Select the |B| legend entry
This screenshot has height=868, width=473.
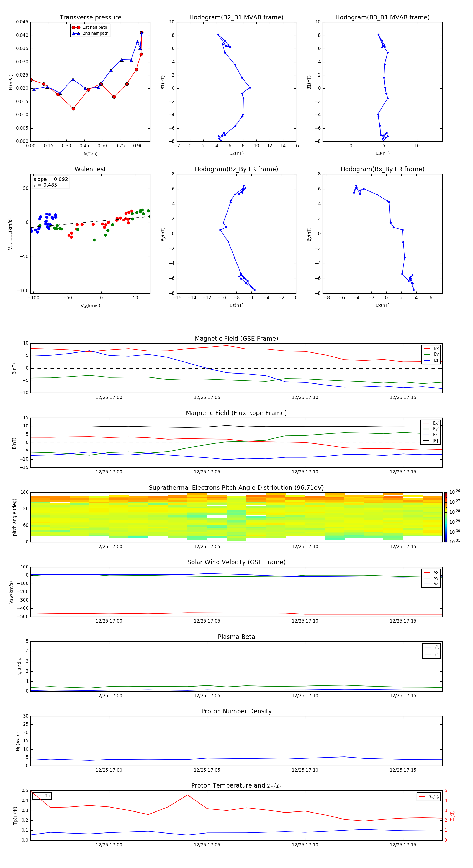[x=431, y=441]
